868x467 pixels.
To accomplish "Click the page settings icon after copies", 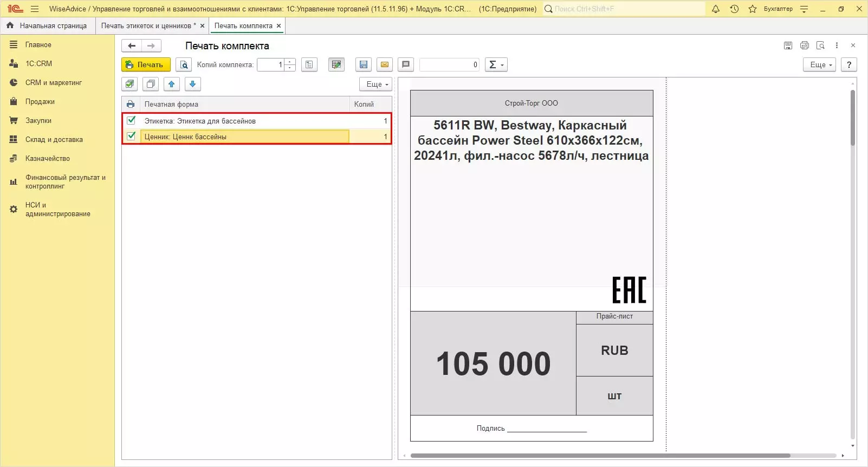I will tap(309, 65).
